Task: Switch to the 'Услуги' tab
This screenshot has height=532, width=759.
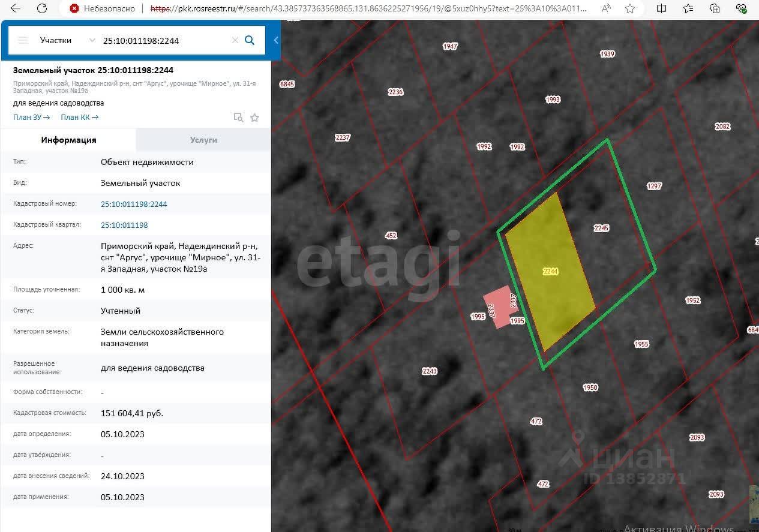Action: pos(203,140)
